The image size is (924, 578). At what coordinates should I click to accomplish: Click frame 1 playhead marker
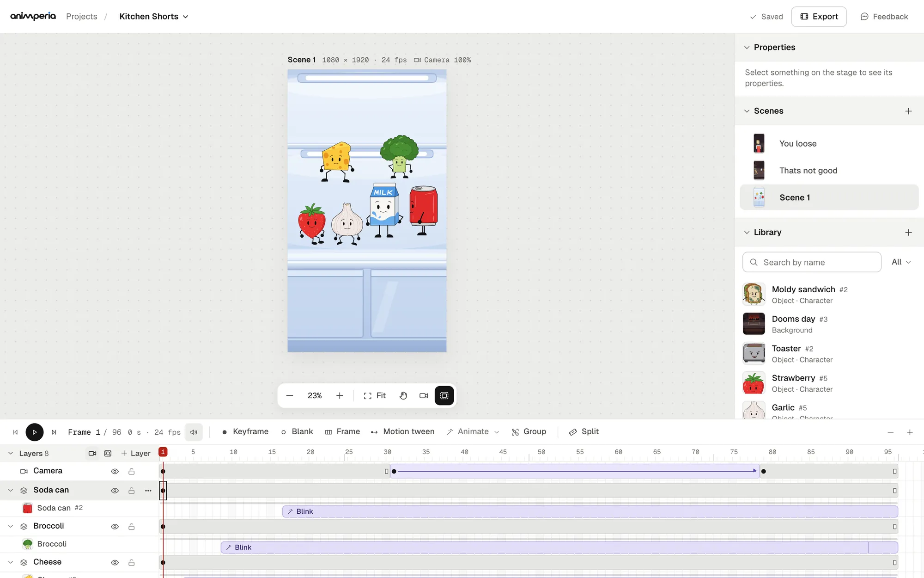tap(163, 452)
